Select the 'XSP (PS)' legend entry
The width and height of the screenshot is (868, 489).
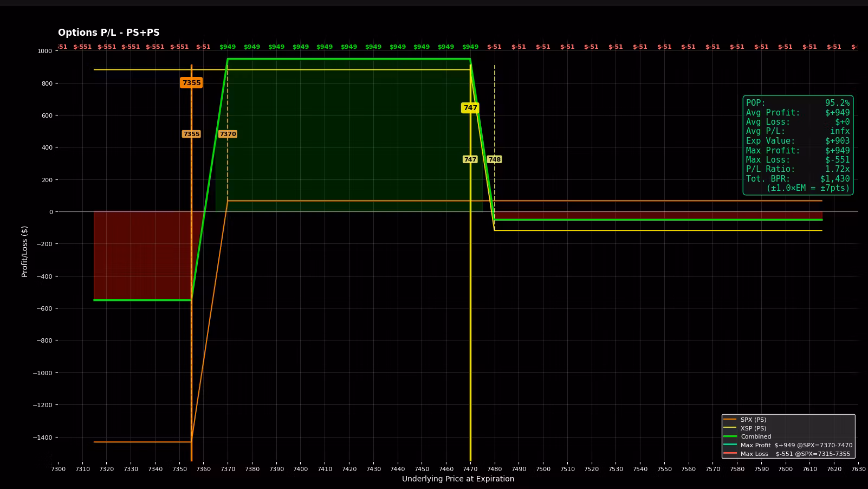click(x=745, y=428)
